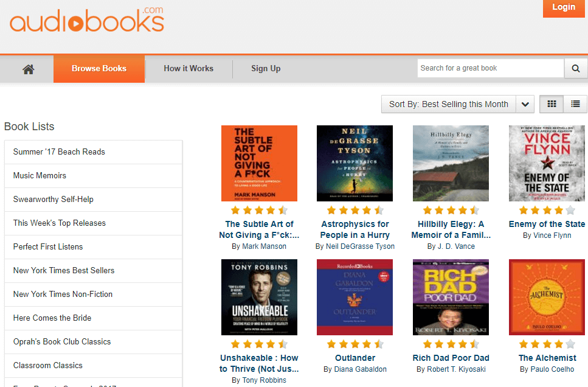
Task: Open Oprah's Book Club Classics list
Action: [94, 342]
